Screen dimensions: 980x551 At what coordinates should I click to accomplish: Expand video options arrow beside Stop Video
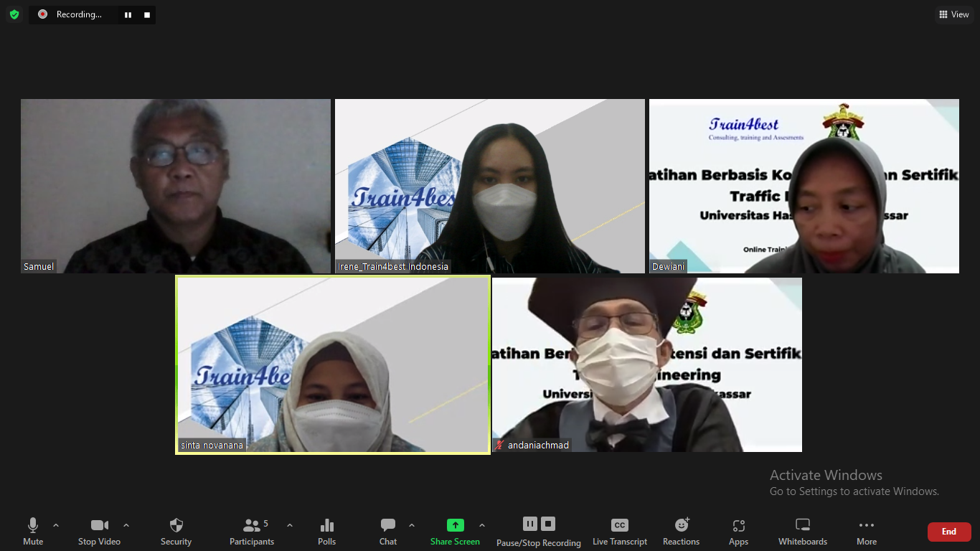pos(126,525)
